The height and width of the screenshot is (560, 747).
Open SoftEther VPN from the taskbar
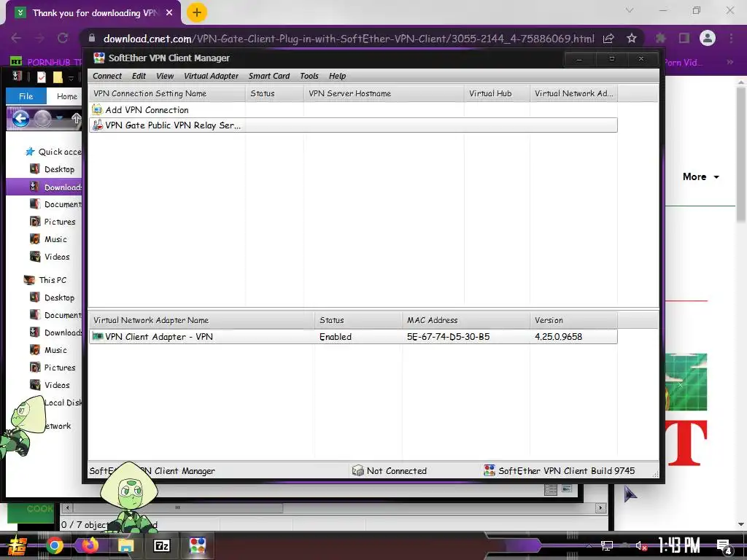tap(197, 545)
